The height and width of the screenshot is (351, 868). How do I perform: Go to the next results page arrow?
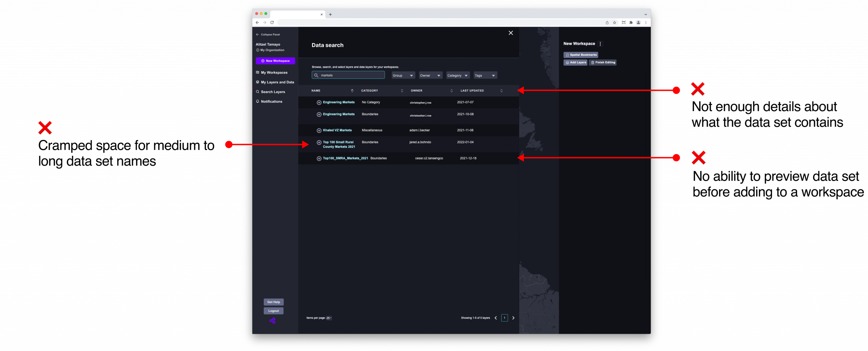click(513, 318)
